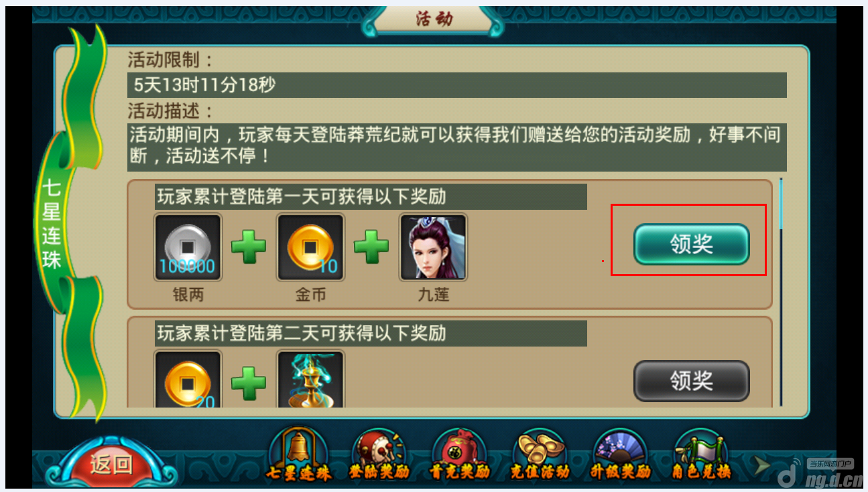Expand more activities with the right arrow

pos(761,464)
